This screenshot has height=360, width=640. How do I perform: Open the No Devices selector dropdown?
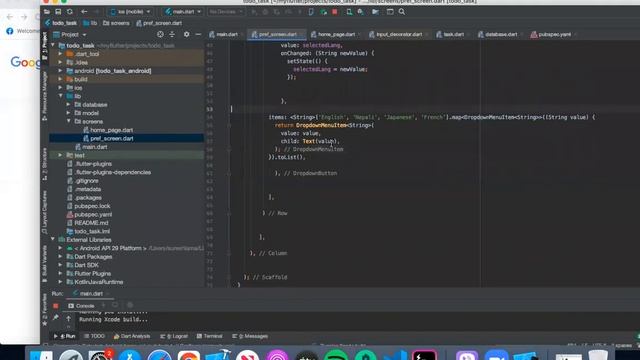pyautogui.click(x=226, y=12)
